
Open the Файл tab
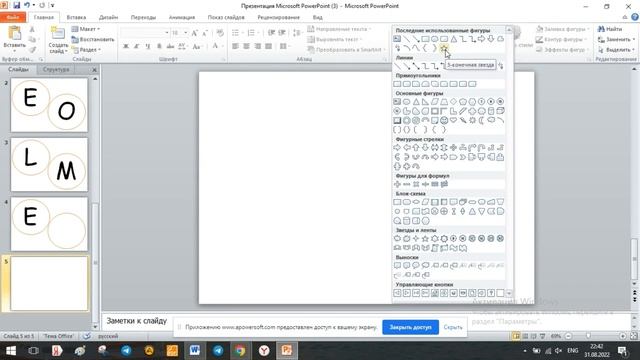[x=13, y=17]
